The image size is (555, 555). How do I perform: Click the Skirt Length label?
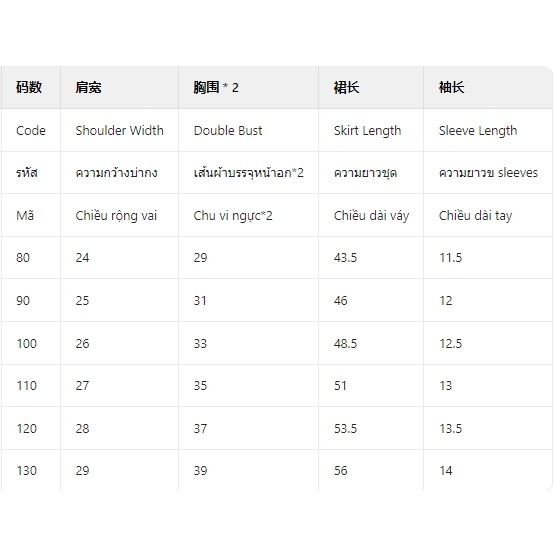367,131
